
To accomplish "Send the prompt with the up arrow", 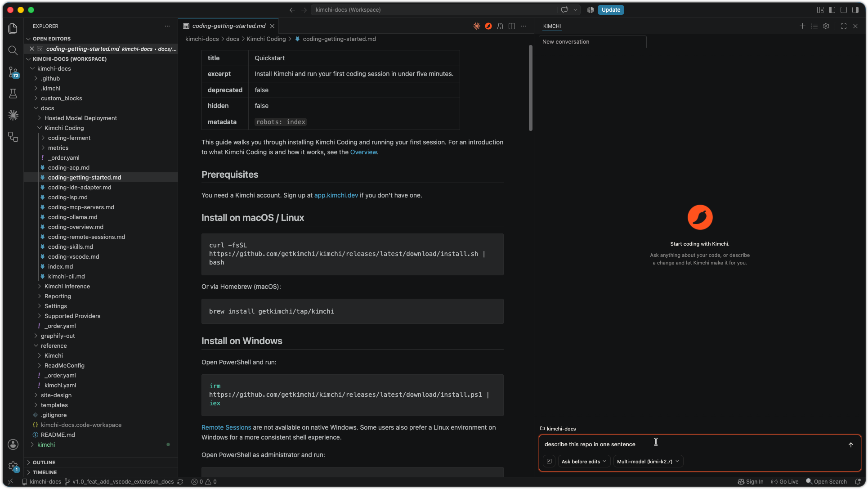I will click(851, 444).
